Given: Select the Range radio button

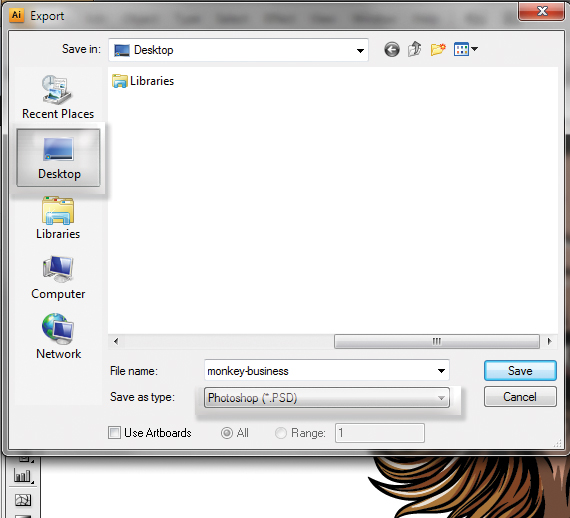Looking at the screenshot, I should tap(281, 433).
